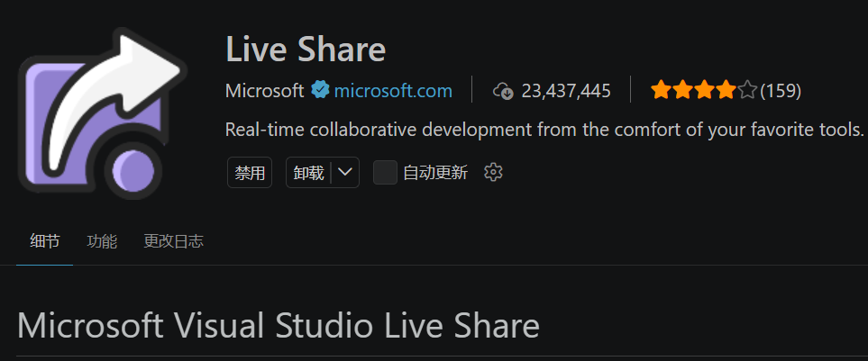Switch to the 更改日志 tab

[174, 241]
